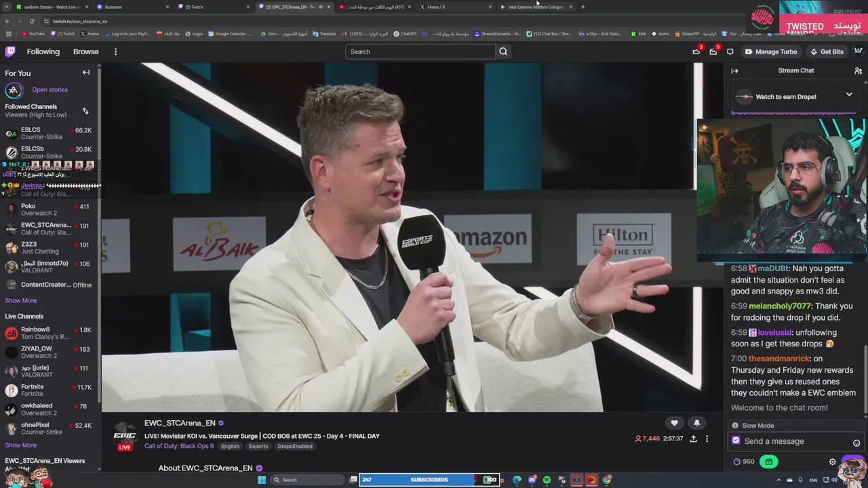Screen dimensions: 868x488
Task: Open stream options three-dot menu
Action: click(x=707, y=439)
